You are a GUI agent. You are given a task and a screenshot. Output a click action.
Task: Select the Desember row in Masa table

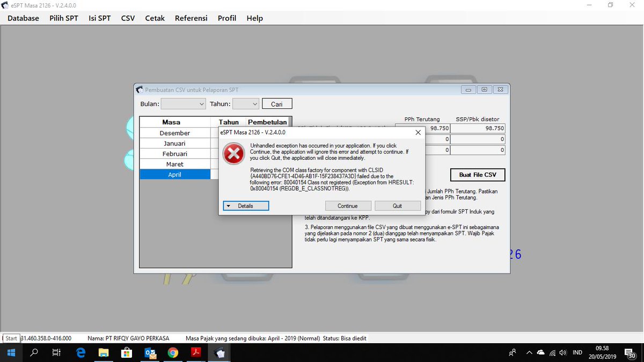175,133
